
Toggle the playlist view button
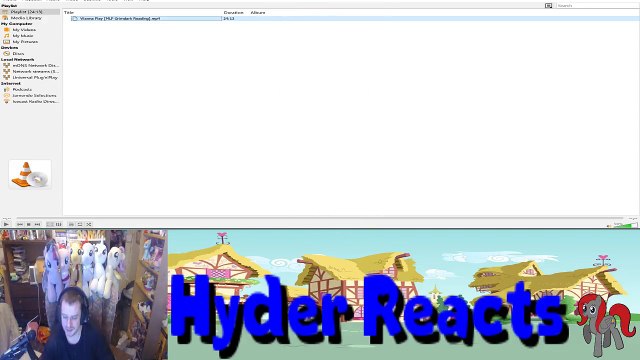point(71,224)
